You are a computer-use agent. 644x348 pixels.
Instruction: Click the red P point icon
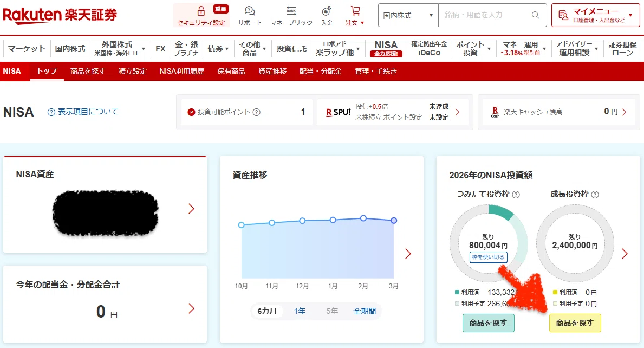191,112
